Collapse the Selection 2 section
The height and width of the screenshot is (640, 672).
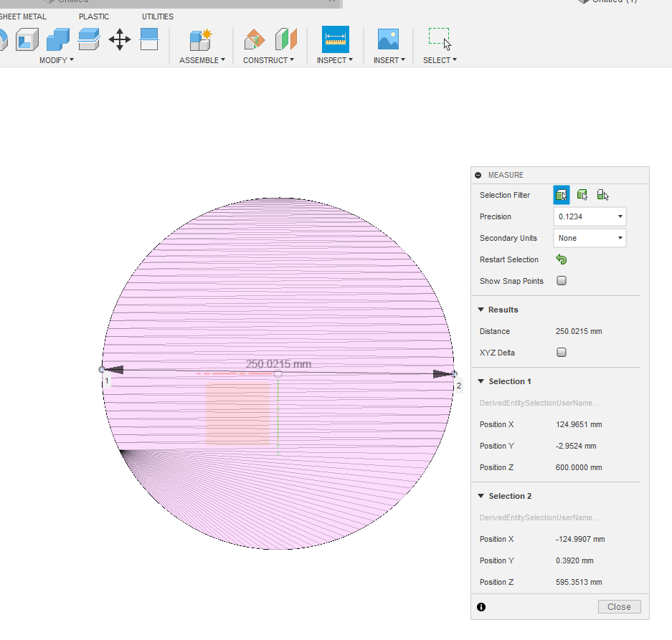pyautogui.click(x=481, y=495)
